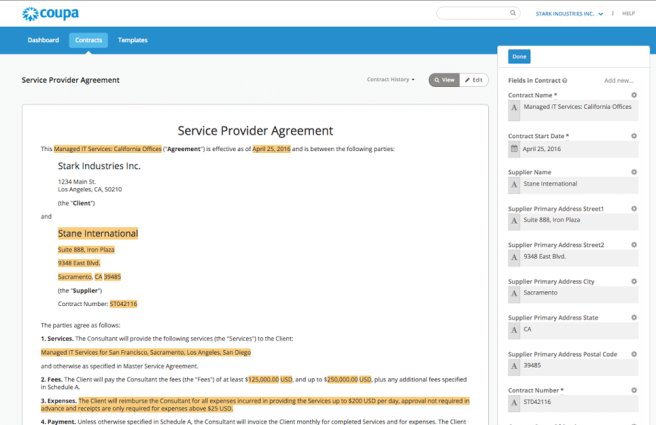The image size is (656, 425).
Task: Click the Done button
Action: coord(519,56)
